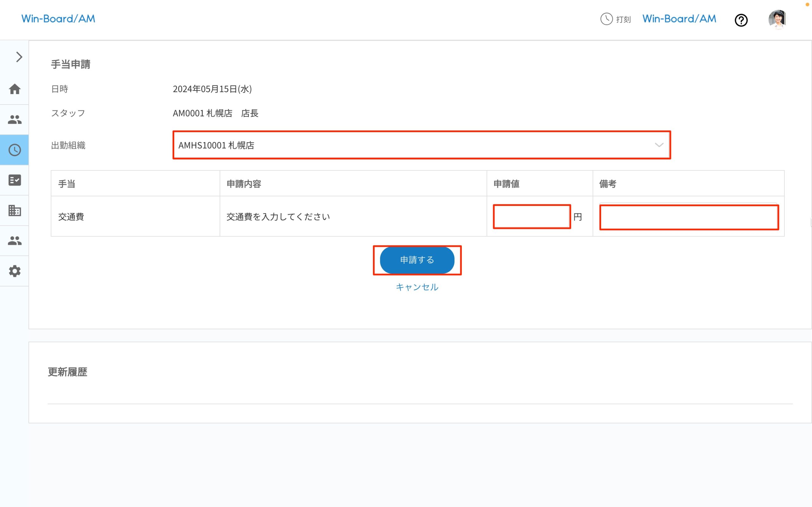Open settings gear icon in sidebar
Image resolution: width=812 pixels, height=507 pixels.
click(x=14, y=271)
